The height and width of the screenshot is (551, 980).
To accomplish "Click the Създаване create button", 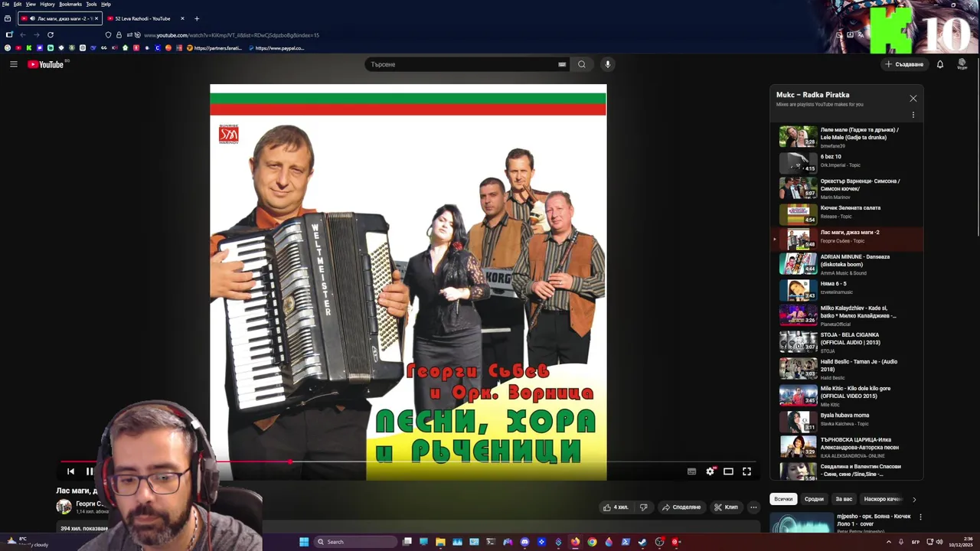I will (904, 64).
